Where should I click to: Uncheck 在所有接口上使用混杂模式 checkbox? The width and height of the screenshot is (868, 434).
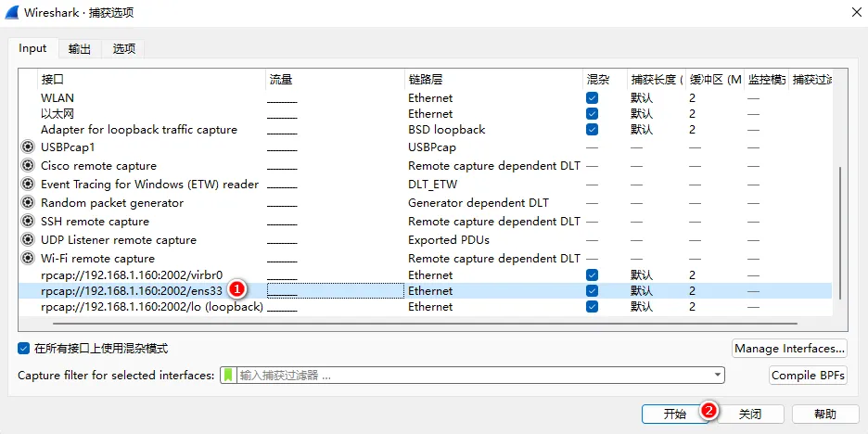[x=23, y=348]
